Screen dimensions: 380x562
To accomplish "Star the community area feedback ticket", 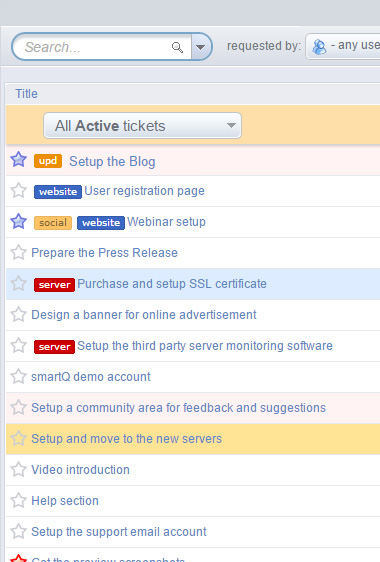I will click(18, 407).
